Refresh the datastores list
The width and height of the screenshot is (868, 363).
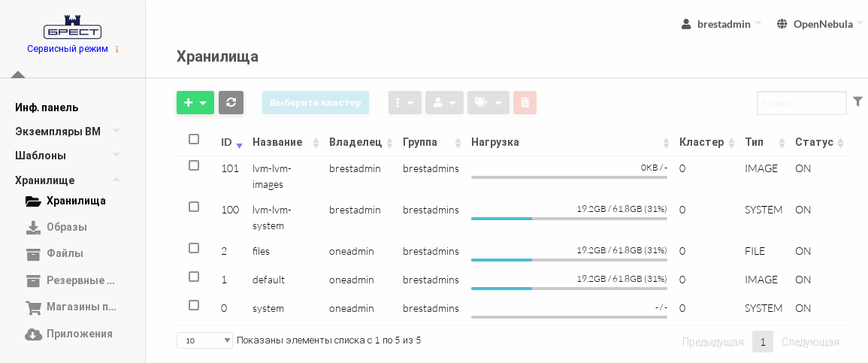[x=231, y=103]
